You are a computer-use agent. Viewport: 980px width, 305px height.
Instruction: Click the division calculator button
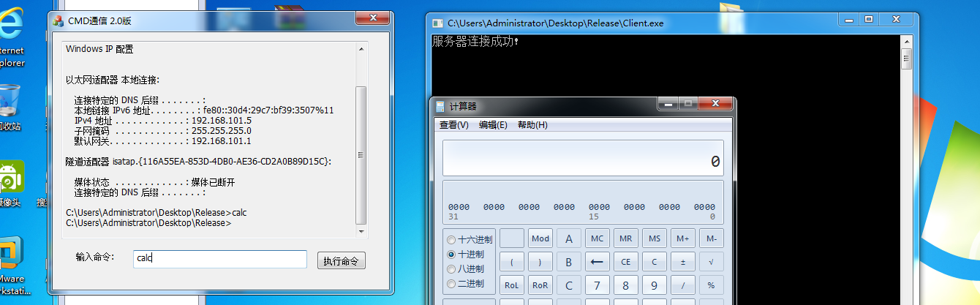click(x=682, y=285)
